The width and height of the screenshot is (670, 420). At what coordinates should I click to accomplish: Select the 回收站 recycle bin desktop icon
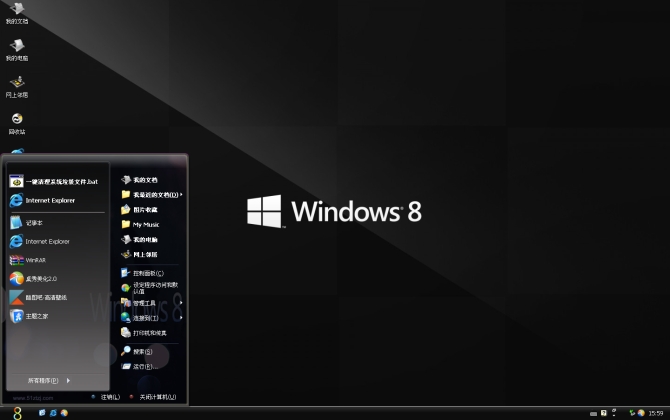[17, 124]
